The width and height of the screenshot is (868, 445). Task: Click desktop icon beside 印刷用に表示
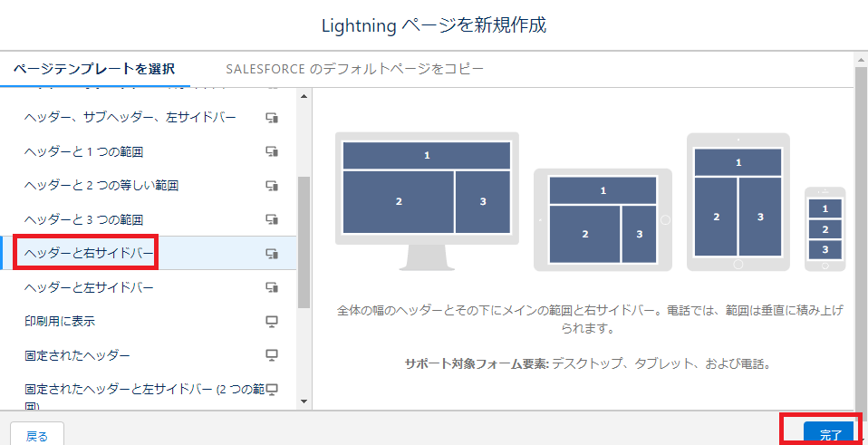click(x=271, y=321)
